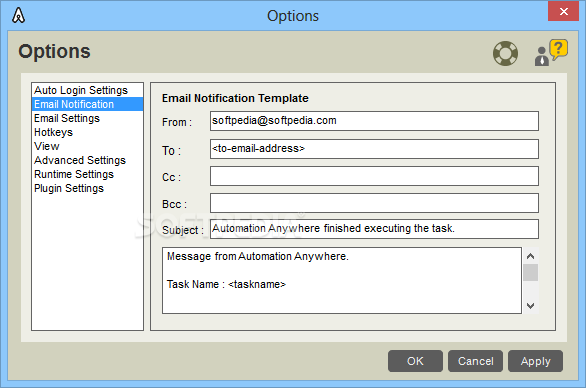The width and height of the screenshot is (586, 388).
Task: Click inside the message body text area
Action: (342, 280)
